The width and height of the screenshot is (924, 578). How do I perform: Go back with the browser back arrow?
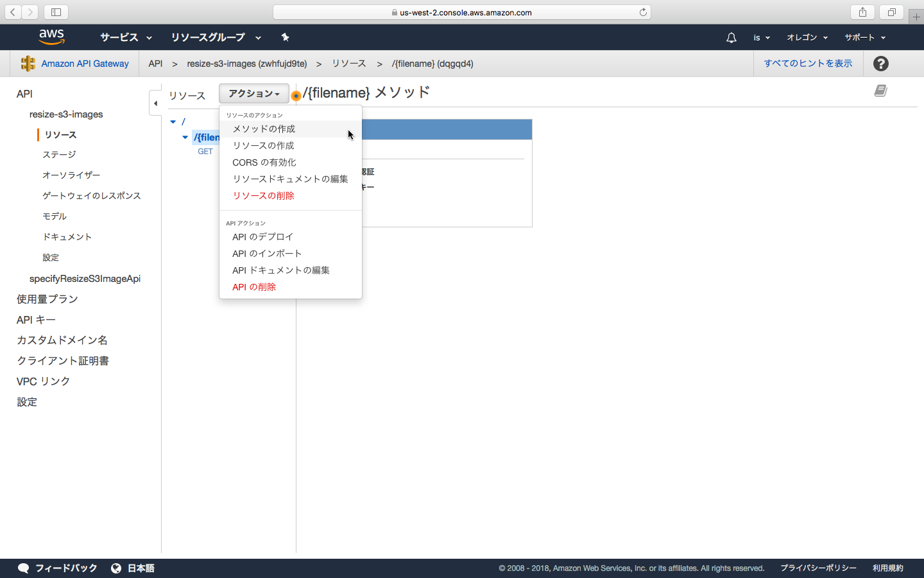pyautogui.click(x=13, y=12)
